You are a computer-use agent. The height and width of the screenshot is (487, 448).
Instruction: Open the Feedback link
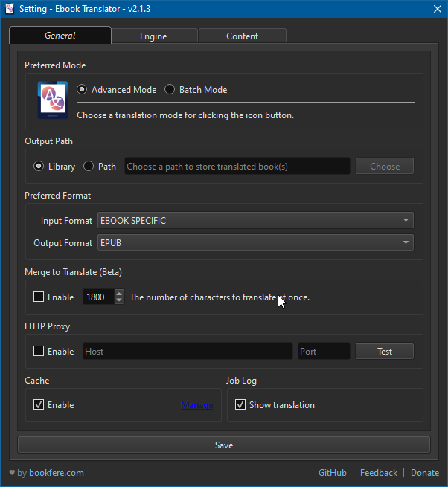(x=379, y=473)
